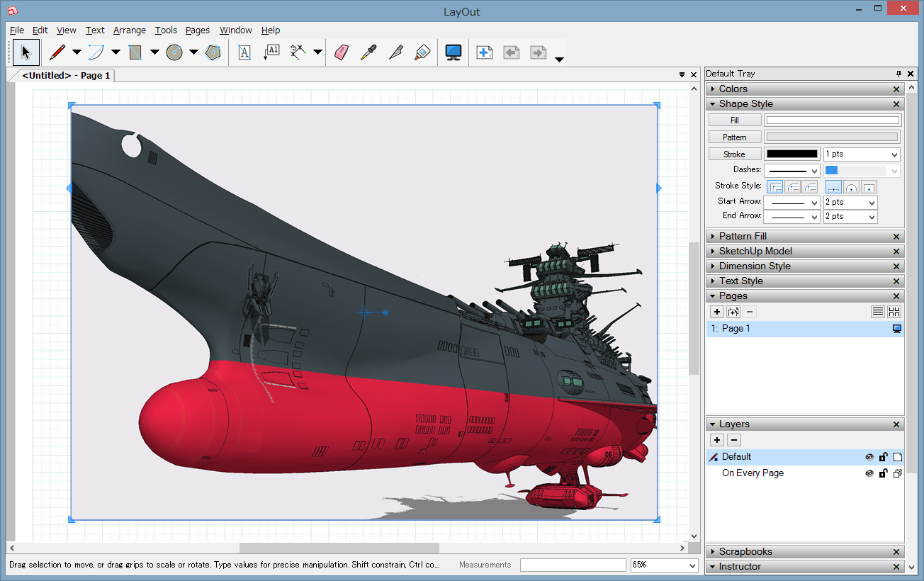Open Line tool dropdown arrow

coord(77,52)
